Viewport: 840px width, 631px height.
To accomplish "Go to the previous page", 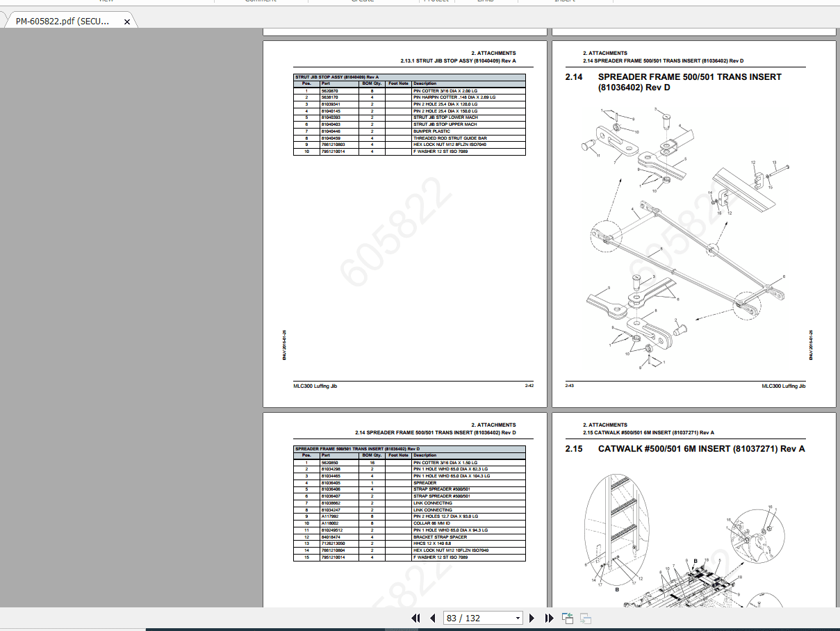I will point(431,618).
